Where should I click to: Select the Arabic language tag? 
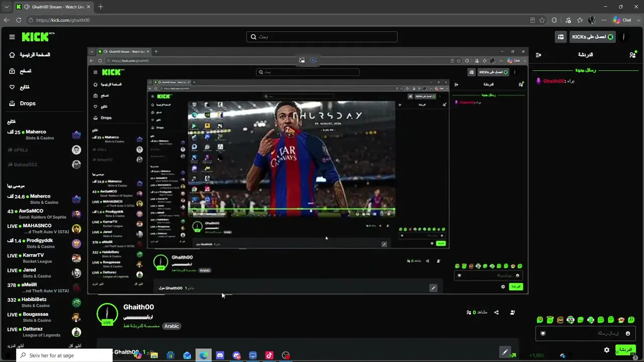(172, 326)
